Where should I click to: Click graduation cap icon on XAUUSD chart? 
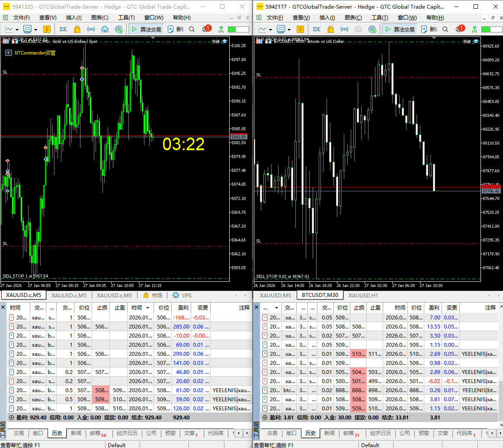click(x=224, y=42)
